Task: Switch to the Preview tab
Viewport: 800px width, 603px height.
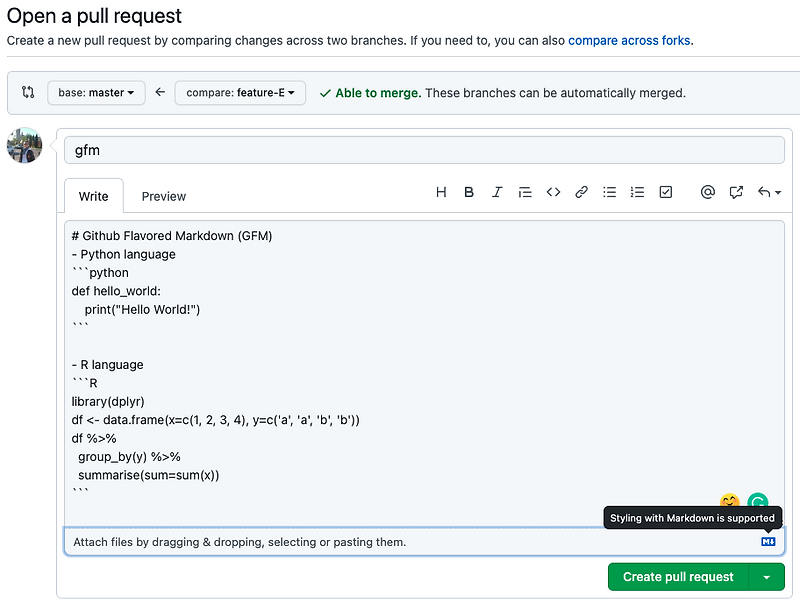Action: point(162,196)
